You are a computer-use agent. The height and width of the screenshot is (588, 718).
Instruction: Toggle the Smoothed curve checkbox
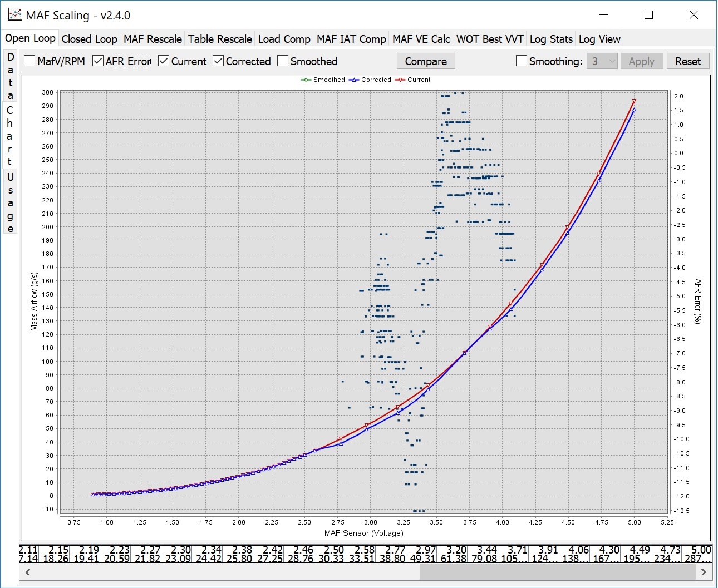click(283, 61)
